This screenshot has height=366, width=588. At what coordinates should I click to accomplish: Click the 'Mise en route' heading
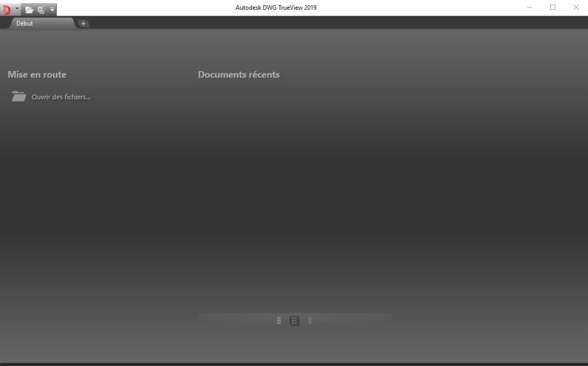point(37,75)
